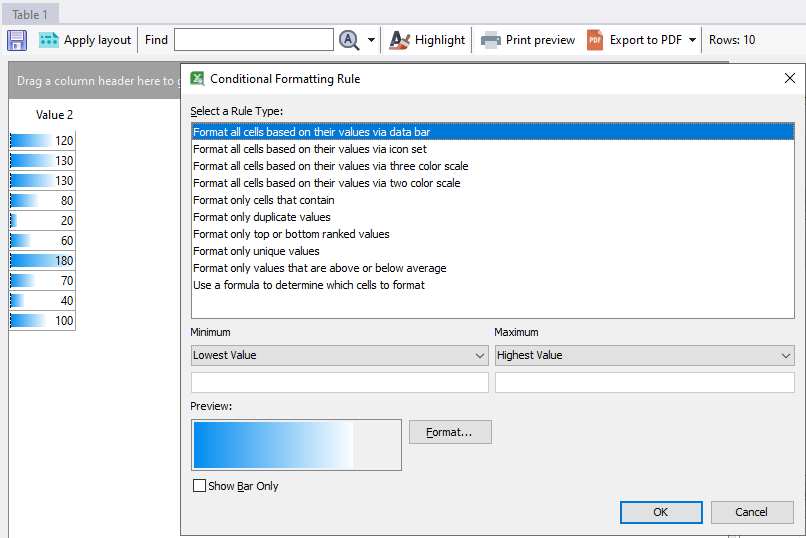
Task: Open the Maximum Highest Value dropdown
Action: pyautogui.click(x=644, y=355)
